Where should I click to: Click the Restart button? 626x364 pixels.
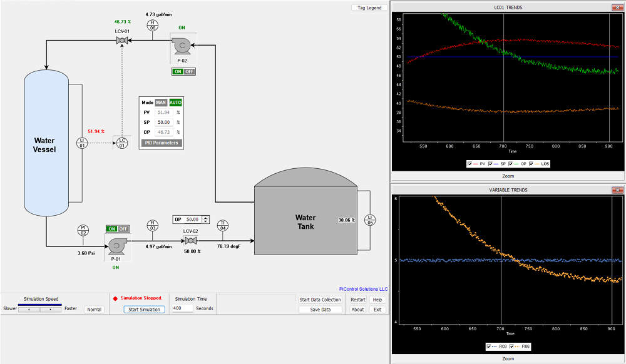358,300
